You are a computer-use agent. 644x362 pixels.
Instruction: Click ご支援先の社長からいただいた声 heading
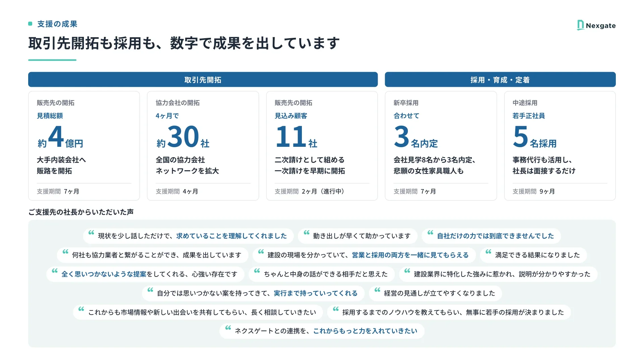(x=81, y=212)
